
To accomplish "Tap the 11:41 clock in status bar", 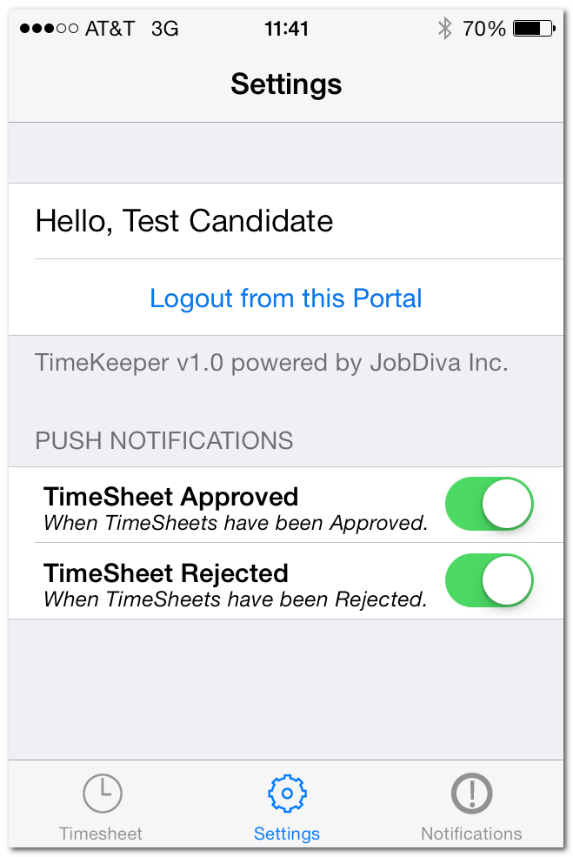I will (286, 28).
